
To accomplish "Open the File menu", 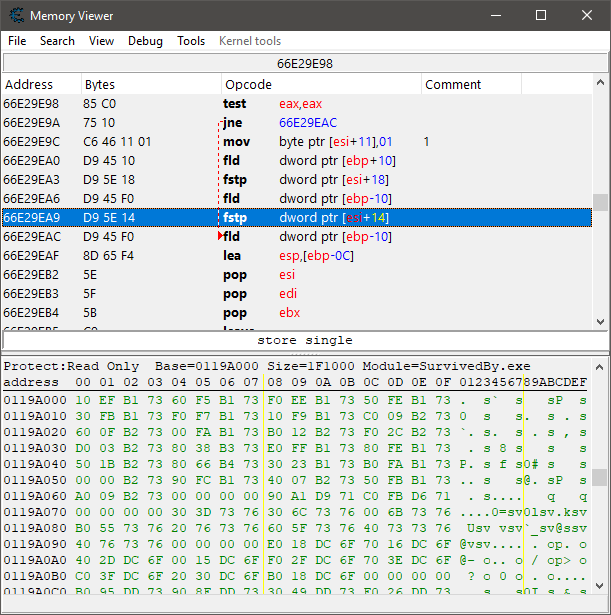I will point(17,41).
